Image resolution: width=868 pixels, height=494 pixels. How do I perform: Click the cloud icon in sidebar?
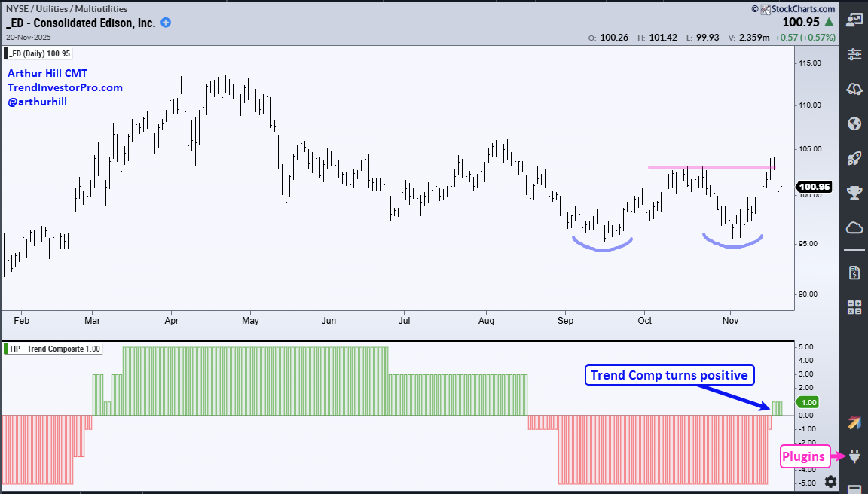pos(854,227)
